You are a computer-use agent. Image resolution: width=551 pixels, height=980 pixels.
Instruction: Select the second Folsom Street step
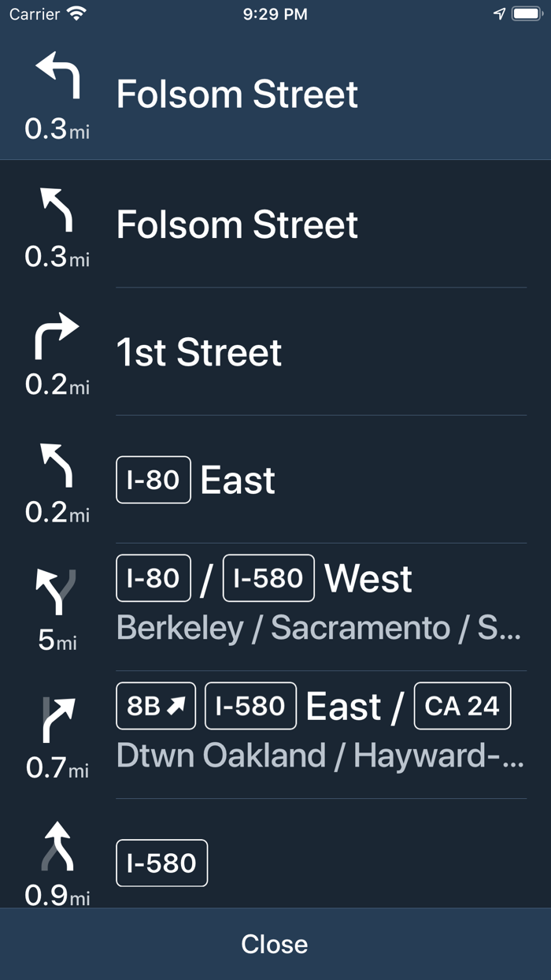coord(237,225)
